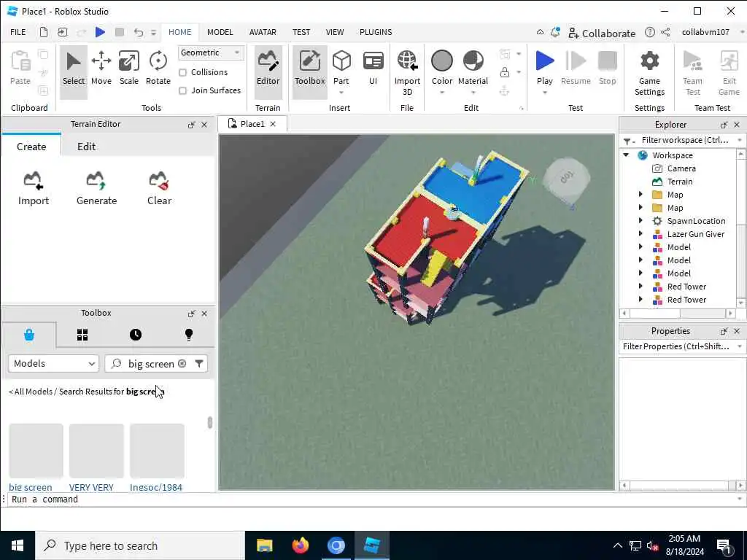This screenshot has height=560, width=747.
Task: Close the Place1 document tab
Action: (x=273, y=124)
